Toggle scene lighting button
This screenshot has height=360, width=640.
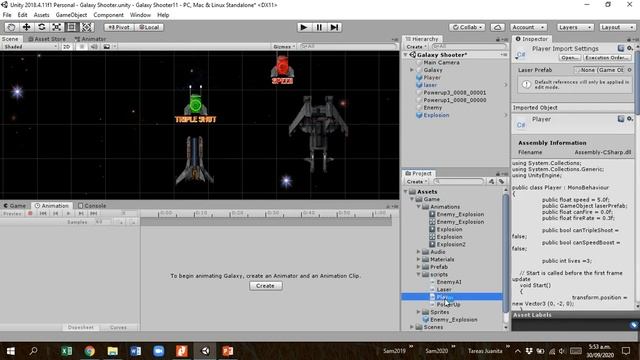(82, 47)
